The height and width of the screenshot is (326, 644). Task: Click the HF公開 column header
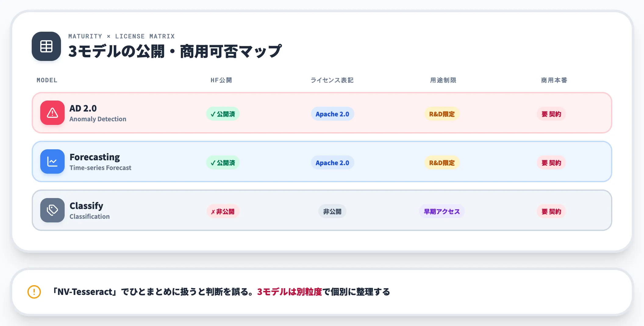221,80
